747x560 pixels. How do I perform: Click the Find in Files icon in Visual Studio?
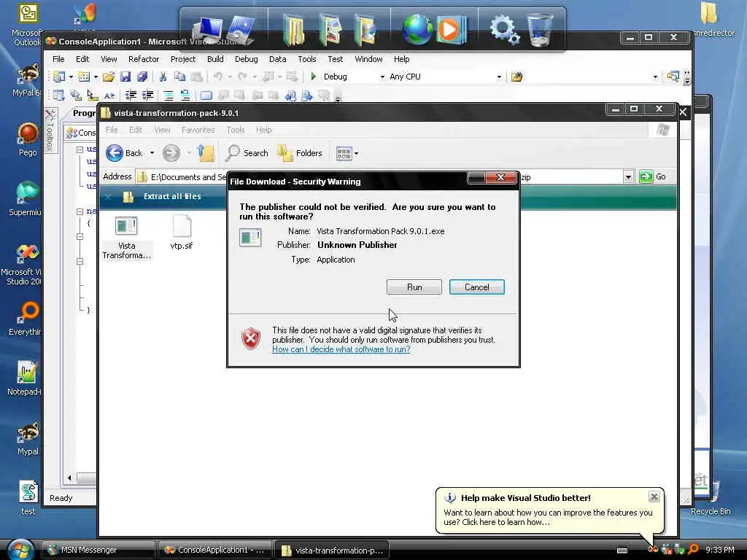click(516, 77)
